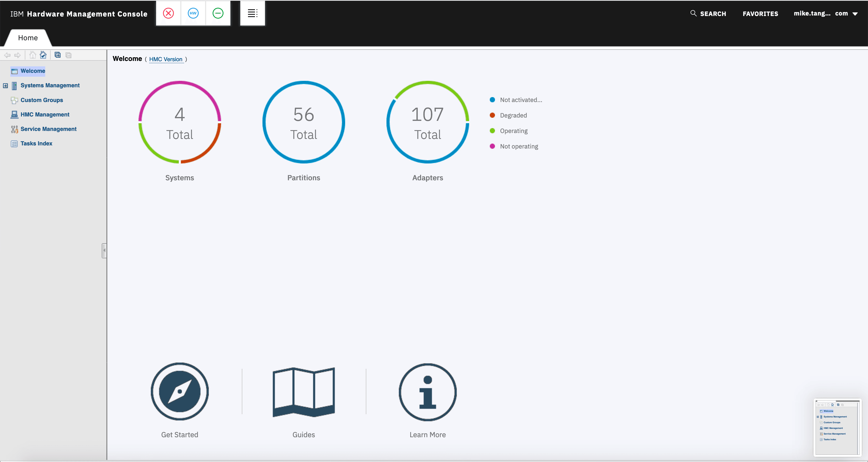Click the Adapters total donut chart
The image size is (868, 462).
pos(428,122)
